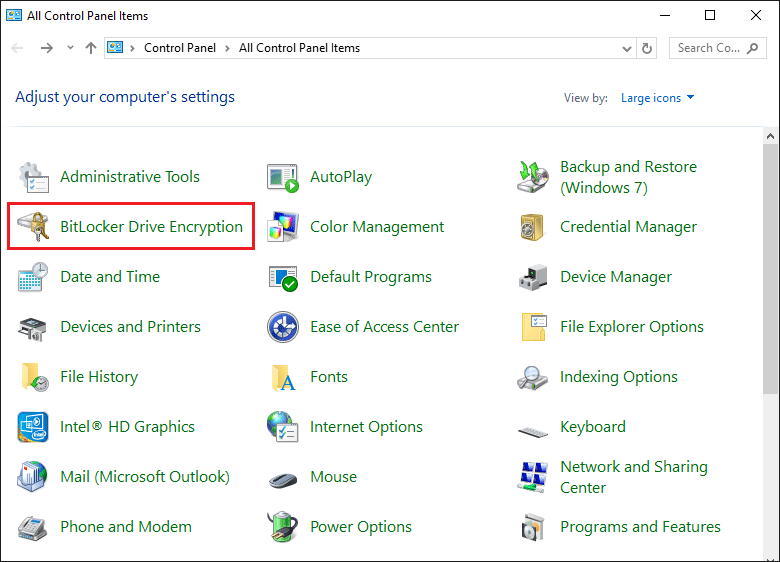
Task: Click the Phone and Modem telephone icon
Action: point(32,528)
